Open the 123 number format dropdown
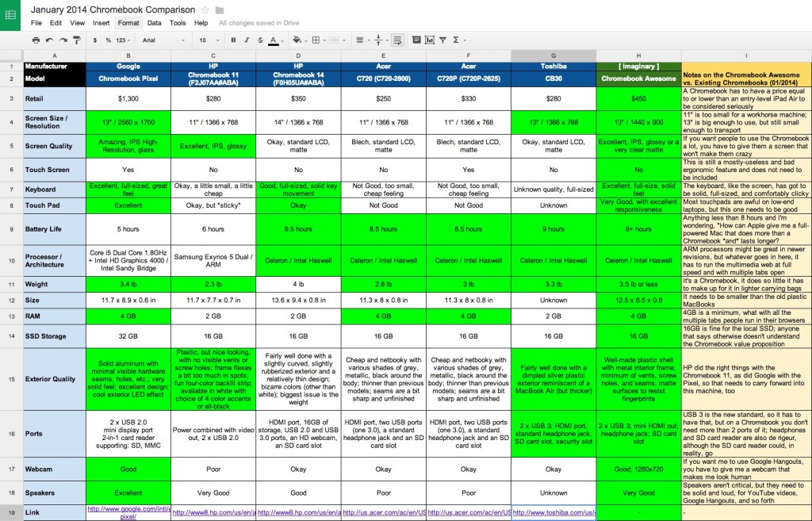Screen dimensions: 812x521 (123, 40)
